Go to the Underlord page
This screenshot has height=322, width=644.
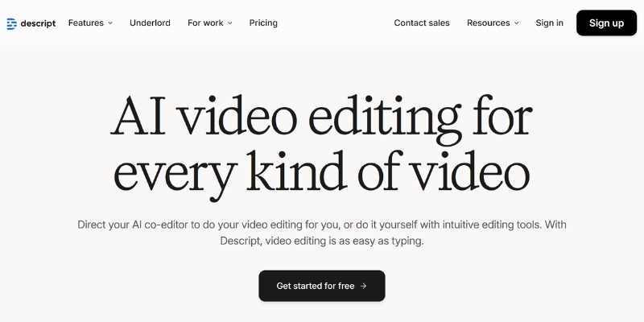coord(150,23)
